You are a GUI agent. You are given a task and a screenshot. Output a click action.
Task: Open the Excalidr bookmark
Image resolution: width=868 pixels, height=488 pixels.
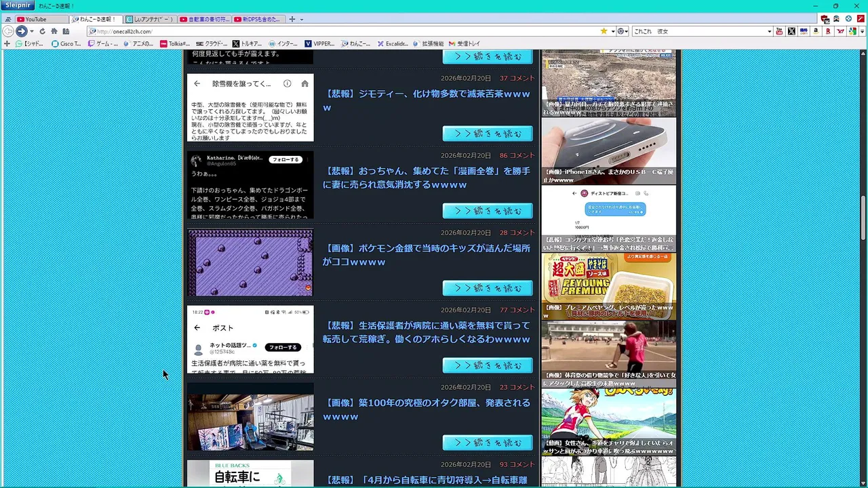click(x=393, y=43)
